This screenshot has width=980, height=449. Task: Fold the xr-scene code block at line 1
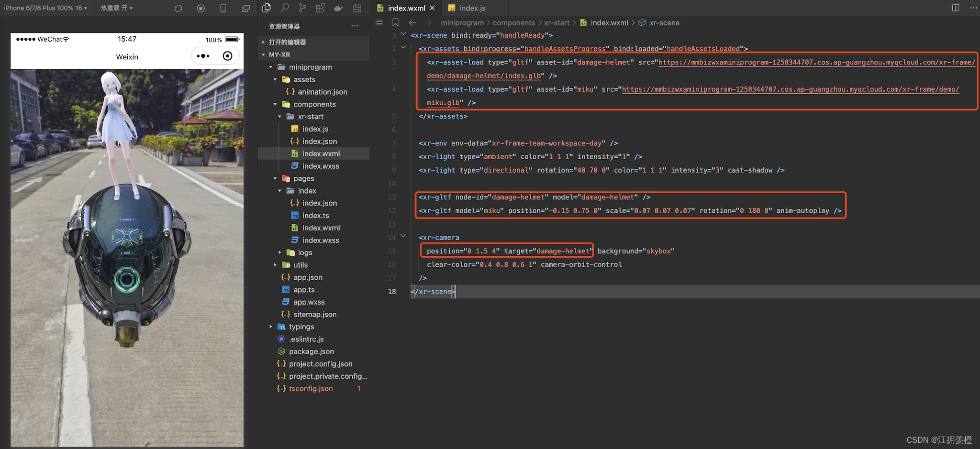pyautogui.click(x=403, y=33)
